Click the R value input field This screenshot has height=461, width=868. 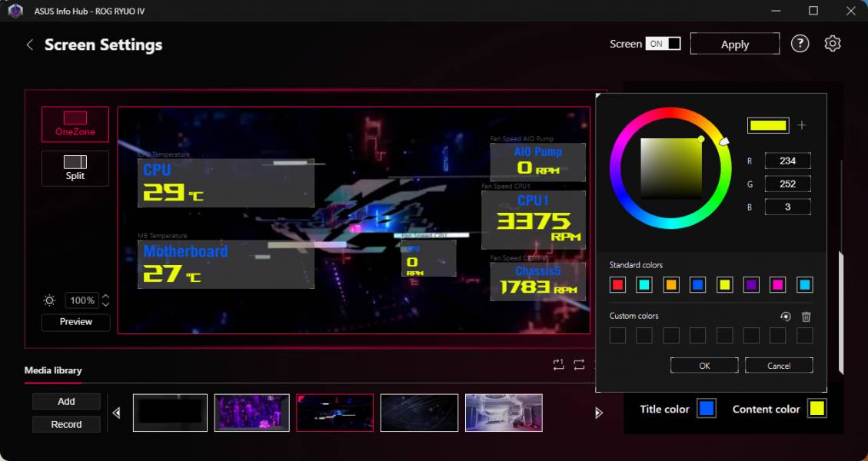(787, 161)
